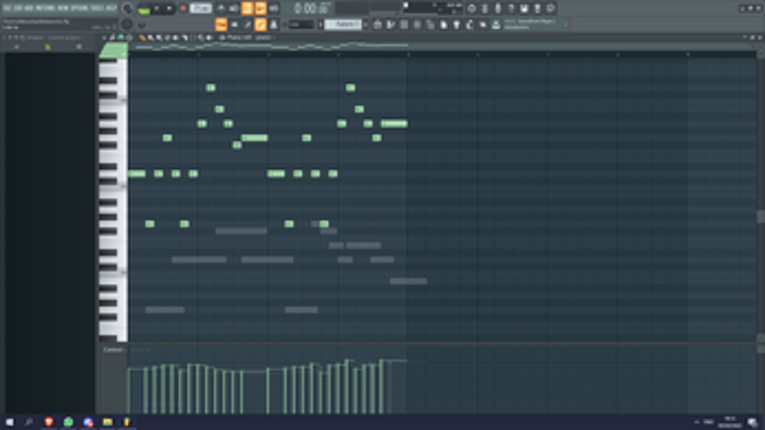Switch to the third browser tab icon
The height and width of the screenshot is (430, 765).
click(79, 47)
